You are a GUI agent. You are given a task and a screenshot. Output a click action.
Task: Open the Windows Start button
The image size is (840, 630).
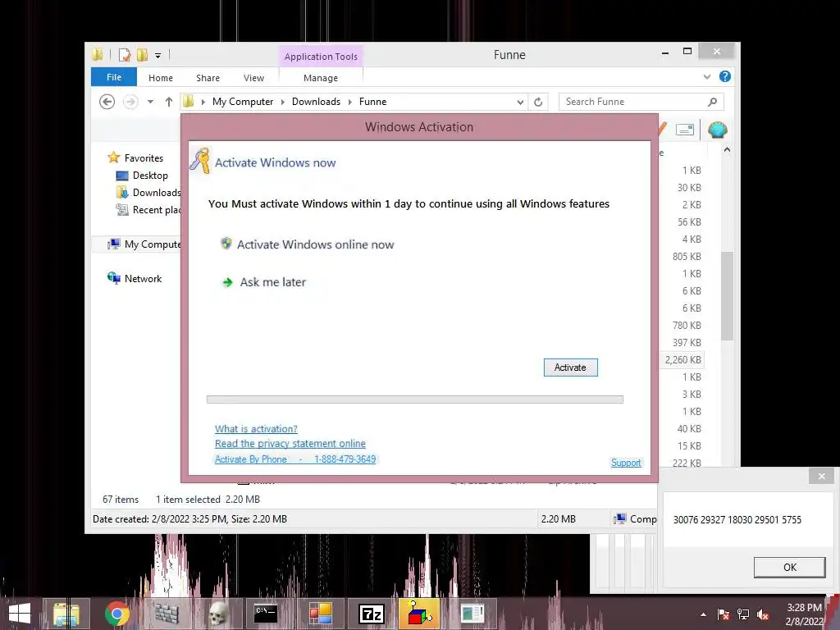coord(20,614)
